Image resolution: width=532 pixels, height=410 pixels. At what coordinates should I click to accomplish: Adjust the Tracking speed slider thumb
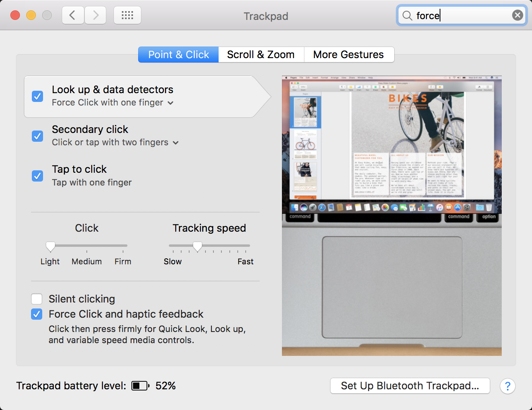198,247
